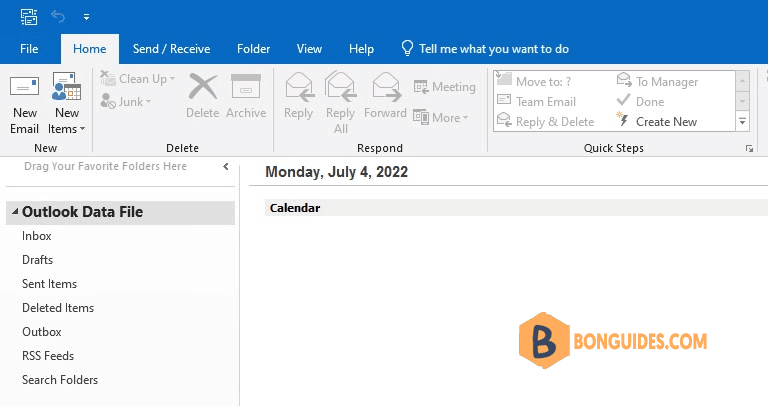The width and height of the screenshot is (768, 406).
Task: Open the Drafts folder
Action: point(37,260)
